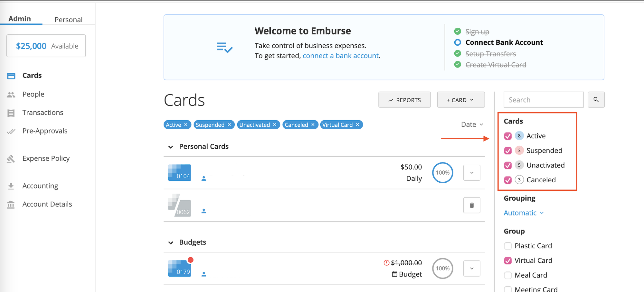This screenshot has height=292, width=644.
Task: Open the People section icon
Action: pos(11,94)
